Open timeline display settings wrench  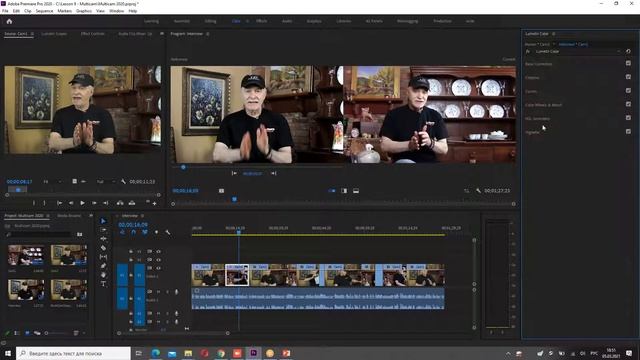[x=168, y=232]
